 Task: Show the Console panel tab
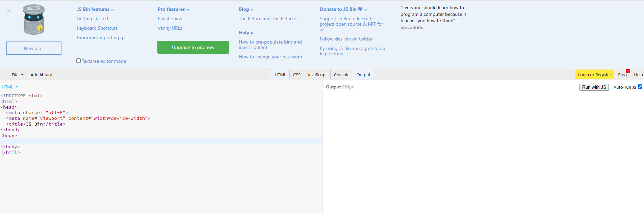coord(342,75)
